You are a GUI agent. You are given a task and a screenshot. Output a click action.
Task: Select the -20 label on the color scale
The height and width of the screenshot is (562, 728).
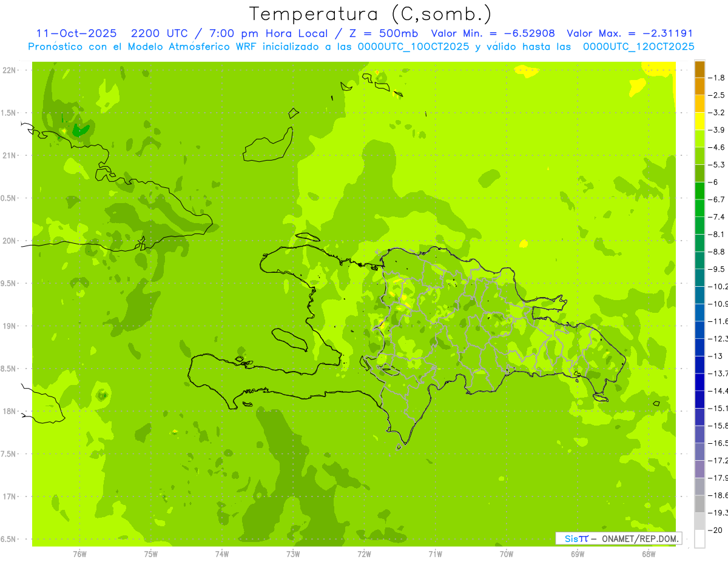pyautogui.click(x=716, y=530)
